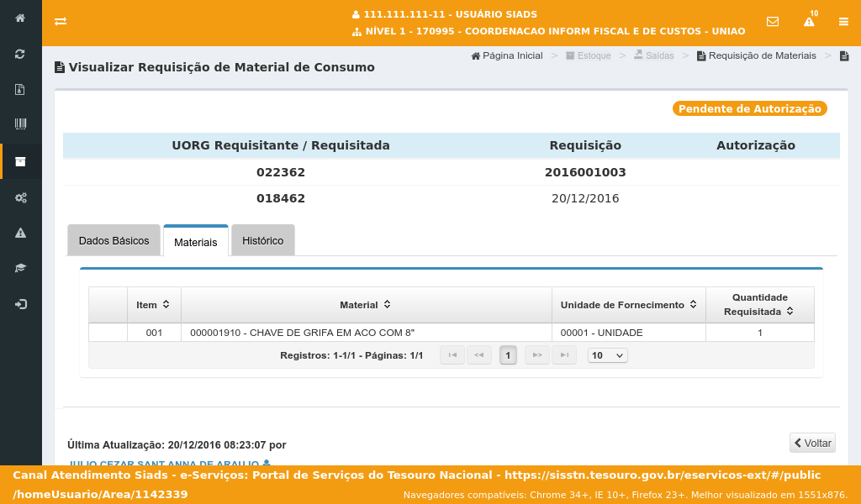Click the document icon at breadcrumb end

click(844, 56)
